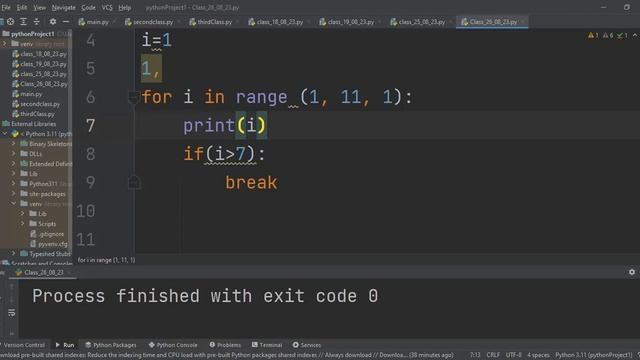Open Python Packages tool window
Viewport: 640px width, 360px height.
111,345
